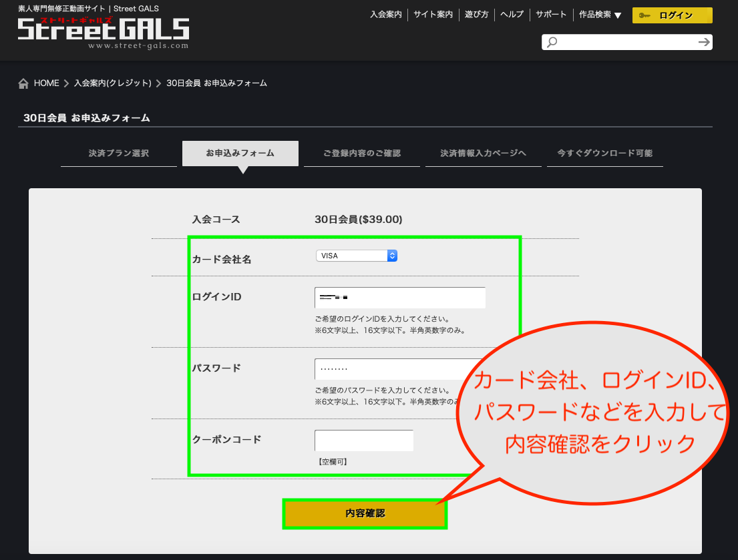Click the home icon in the breadcrumb
Viewport: 738px width, 560px height.
(x=23, y=83)
